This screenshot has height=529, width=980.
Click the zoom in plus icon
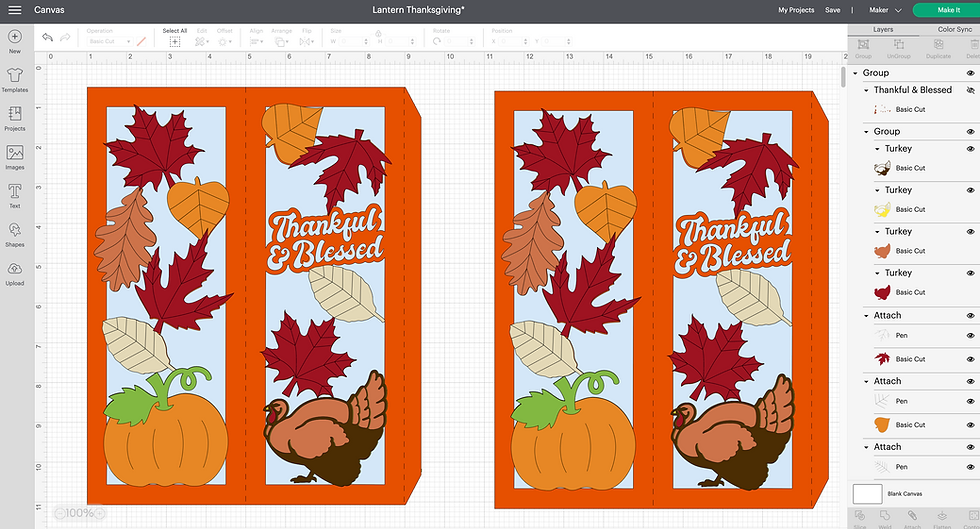(99, 513)
